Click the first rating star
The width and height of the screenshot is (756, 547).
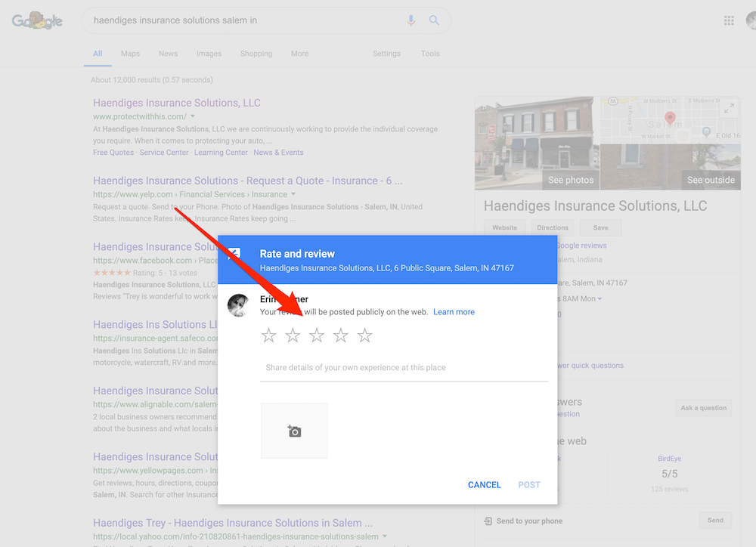[268, 335]
